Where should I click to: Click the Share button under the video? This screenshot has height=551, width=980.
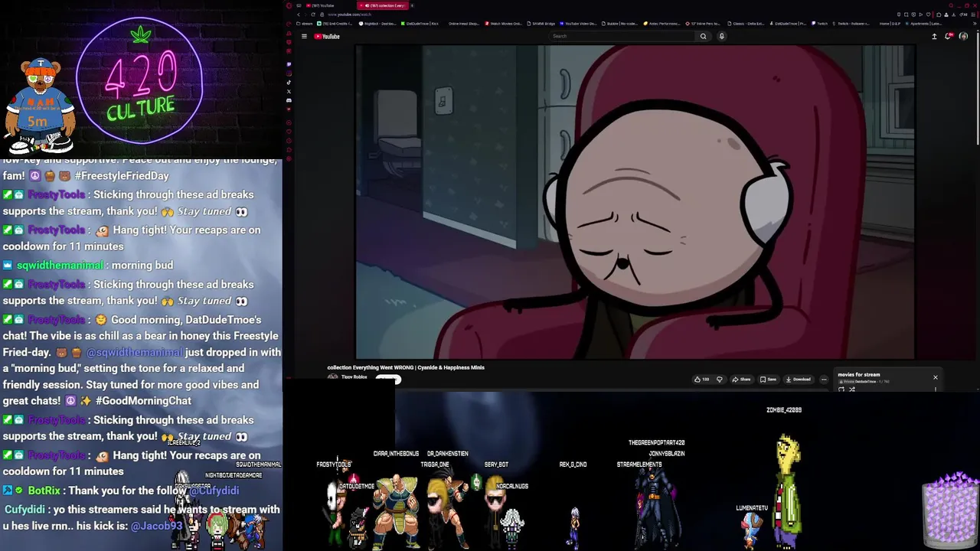click(741, 380)
